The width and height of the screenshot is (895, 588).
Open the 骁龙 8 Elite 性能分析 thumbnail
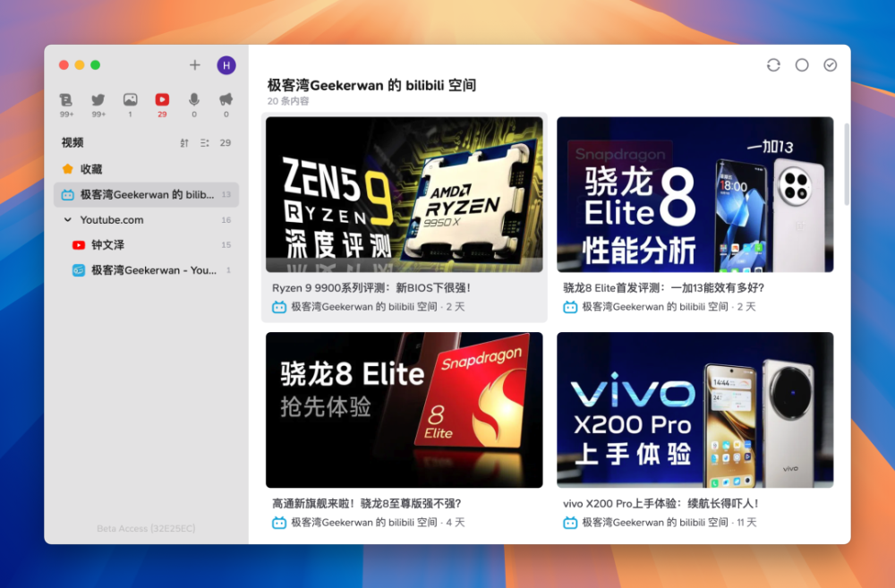tap(695, 195)
